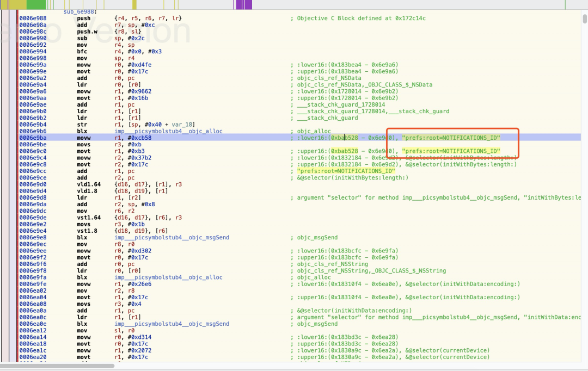The image size is (588, 371).
Task: Click the yellow segment in the navigation bar
Action: coord(17,4)
